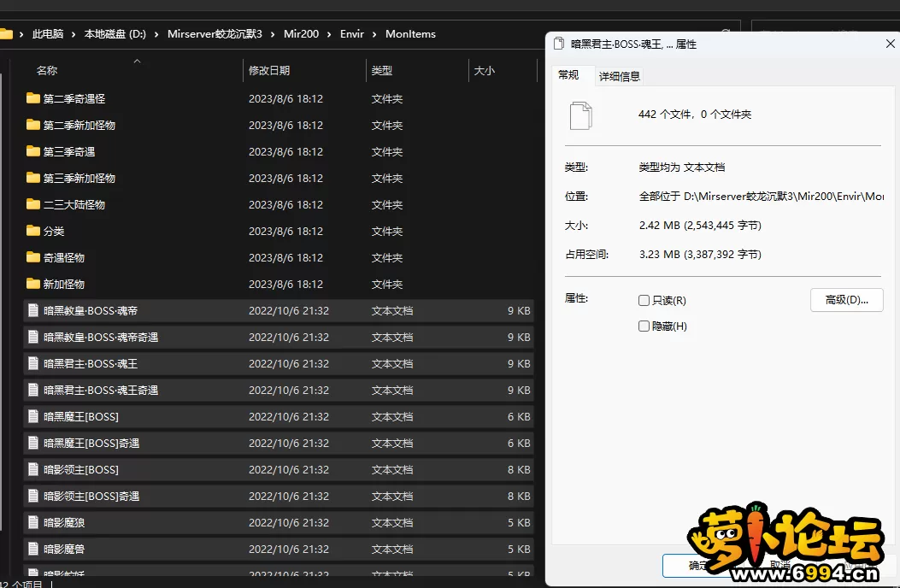Image resolution: width=900 pixels, height=588 pixels.
Task: Click the 暗黑教皇·BOSS·魂帝 text file icon
Action: (33, 310)
